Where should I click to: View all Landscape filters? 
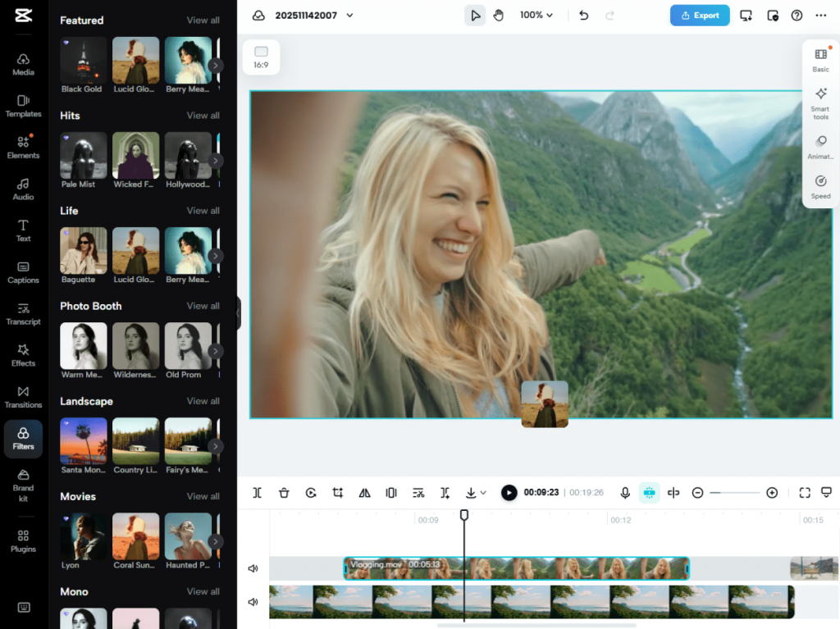click(x=203, y=401)
